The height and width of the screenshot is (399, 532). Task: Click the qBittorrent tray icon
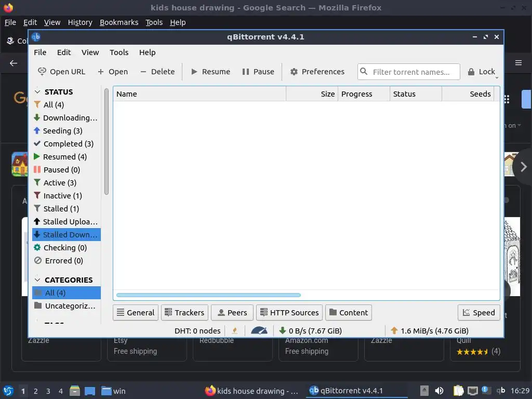[x=501, y=391]
